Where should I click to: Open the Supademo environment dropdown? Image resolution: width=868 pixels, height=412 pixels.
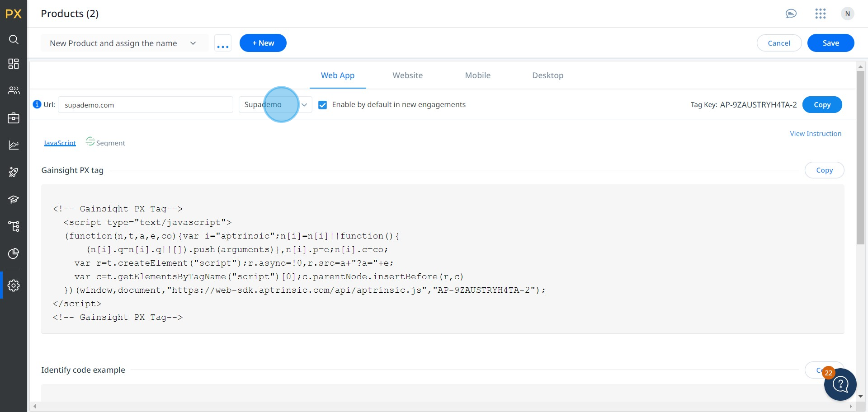pos(275,105)
